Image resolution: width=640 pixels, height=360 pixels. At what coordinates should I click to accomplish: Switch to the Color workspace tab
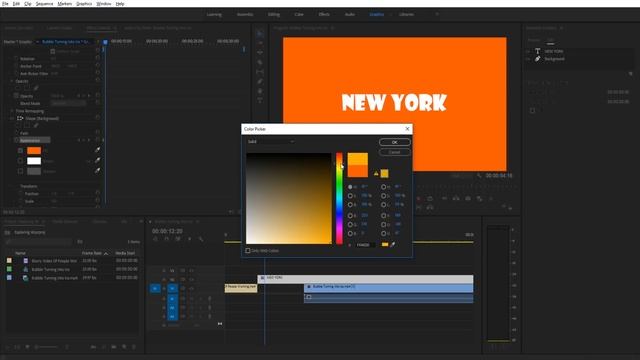pos(299,14)
